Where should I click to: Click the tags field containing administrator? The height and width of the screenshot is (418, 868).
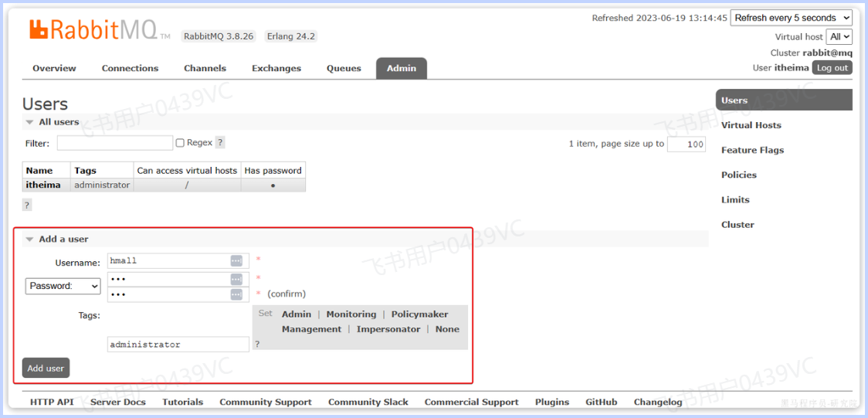coord(178,345)
